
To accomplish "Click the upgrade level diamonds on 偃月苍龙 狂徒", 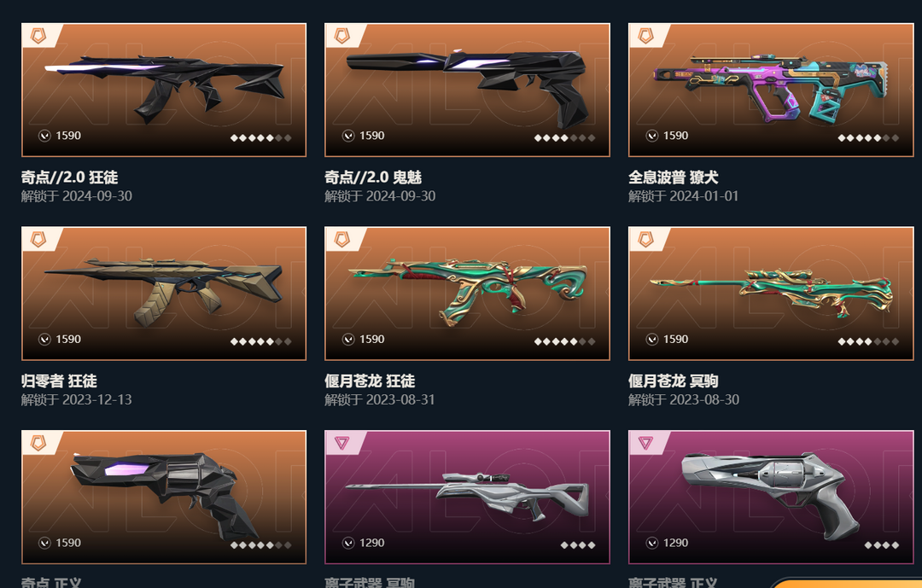I will (x=564, y=341).
